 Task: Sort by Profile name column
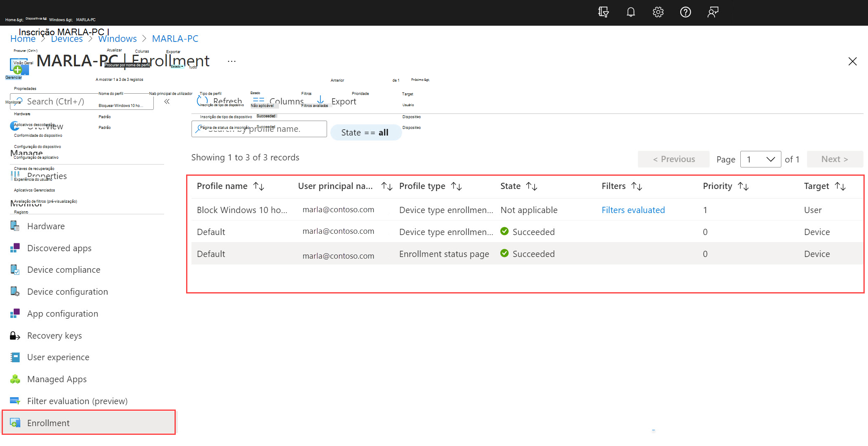(x=259, y=187)
